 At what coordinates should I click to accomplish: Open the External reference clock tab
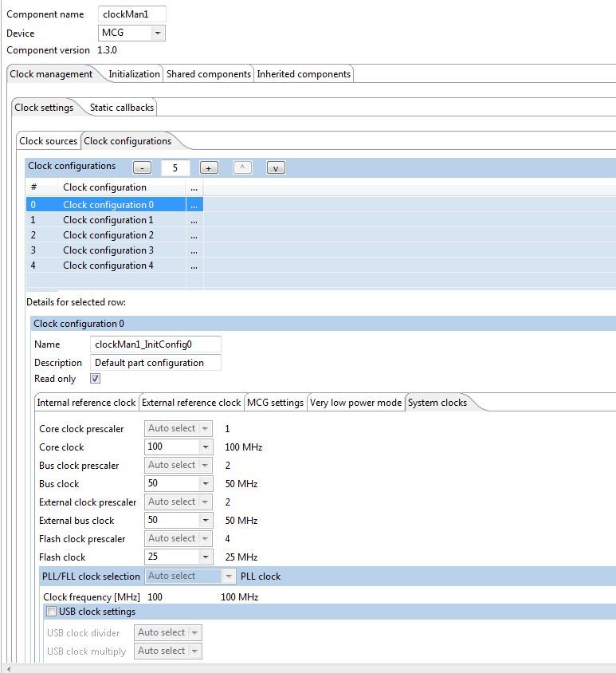191,403
